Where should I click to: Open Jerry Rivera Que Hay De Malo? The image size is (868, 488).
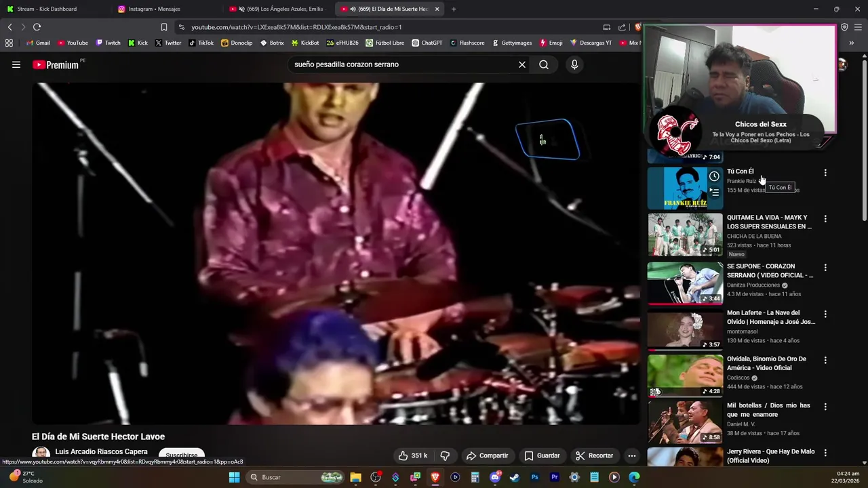coord(770,456)
